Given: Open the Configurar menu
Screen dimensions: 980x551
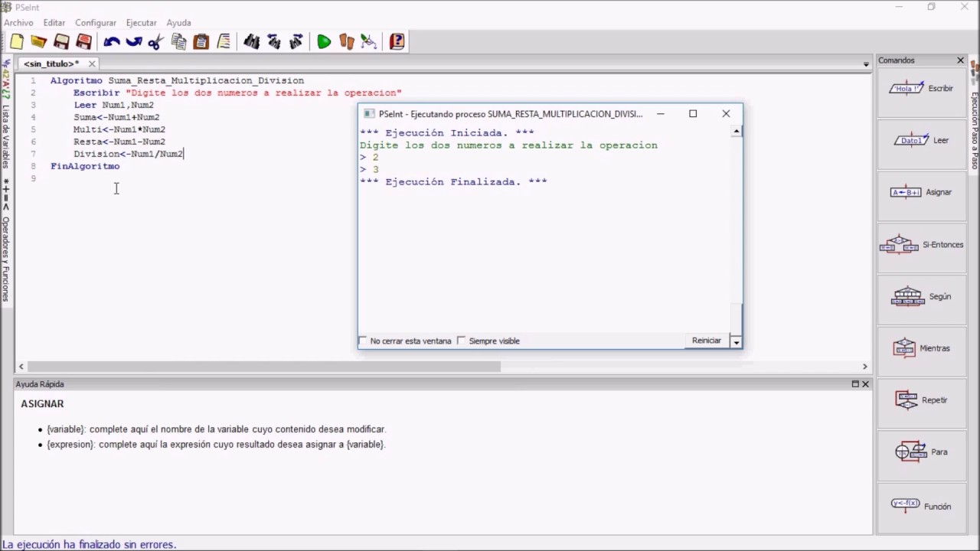Looking at the screenshot, I should coord(96,23).
